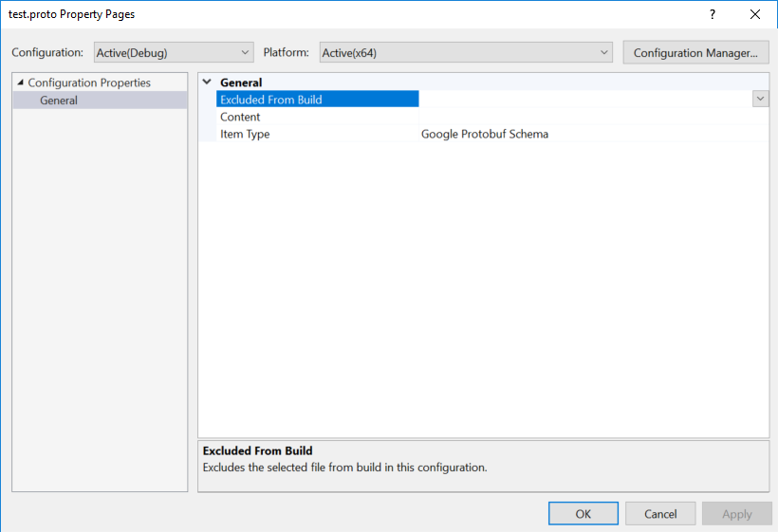Click the Configuration Properties tree label

(89, 83)
